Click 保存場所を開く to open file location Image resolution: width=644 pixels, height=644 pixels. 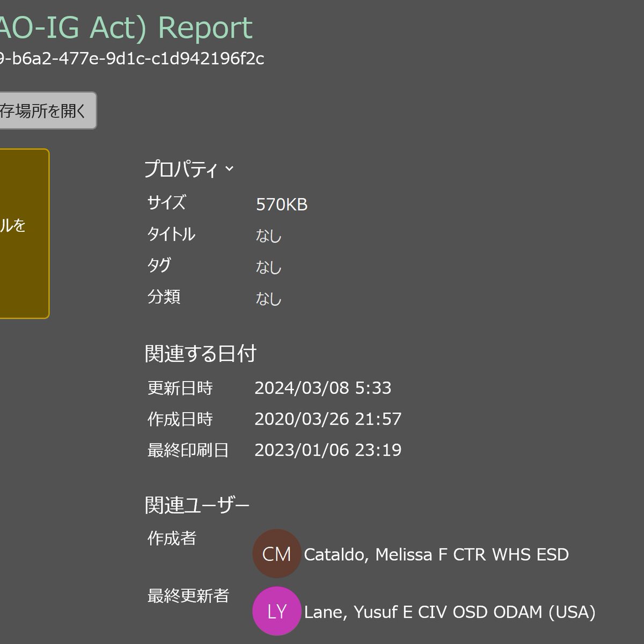(x=46, y=110)
